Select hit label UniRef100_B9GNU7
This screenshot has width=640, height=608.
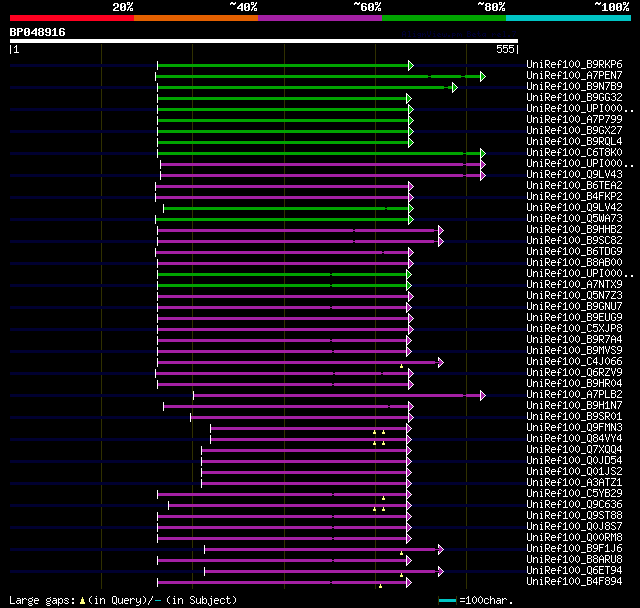[574, 307]
